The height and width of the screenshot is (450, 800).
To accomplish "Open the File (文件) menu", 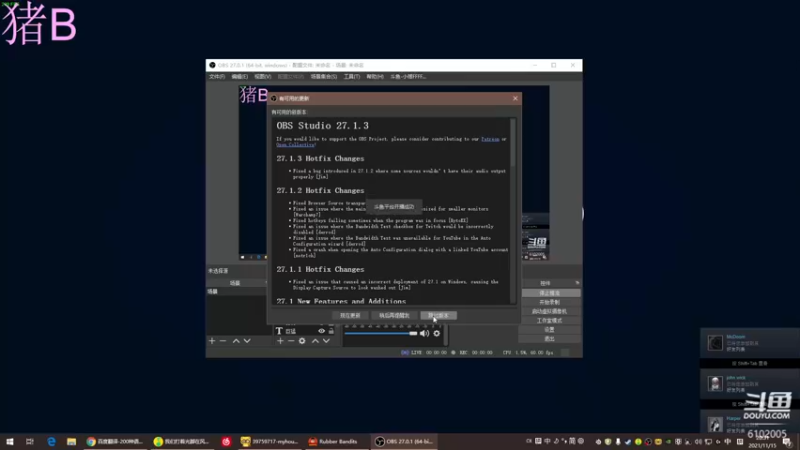I will 216,77.
